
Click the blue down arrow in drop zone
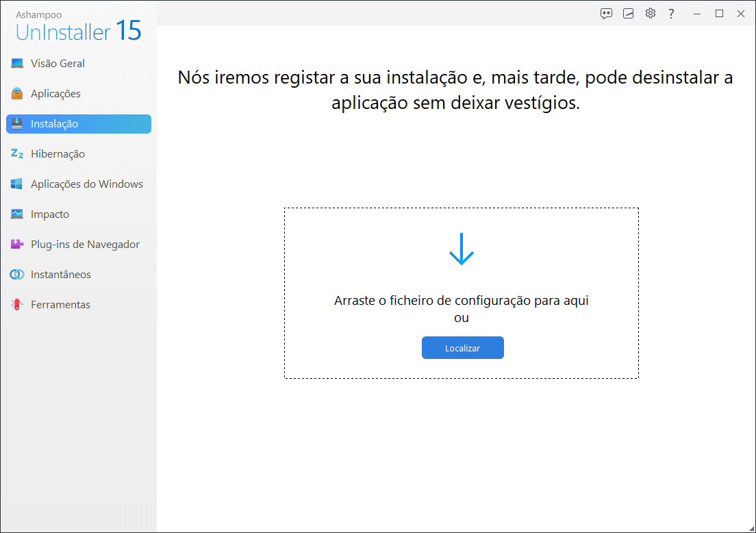tap(462, 249)
